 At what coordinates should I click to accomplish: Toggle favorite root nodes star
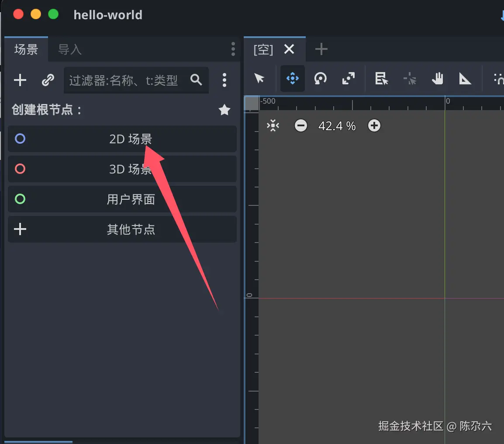tap(224, 110)
